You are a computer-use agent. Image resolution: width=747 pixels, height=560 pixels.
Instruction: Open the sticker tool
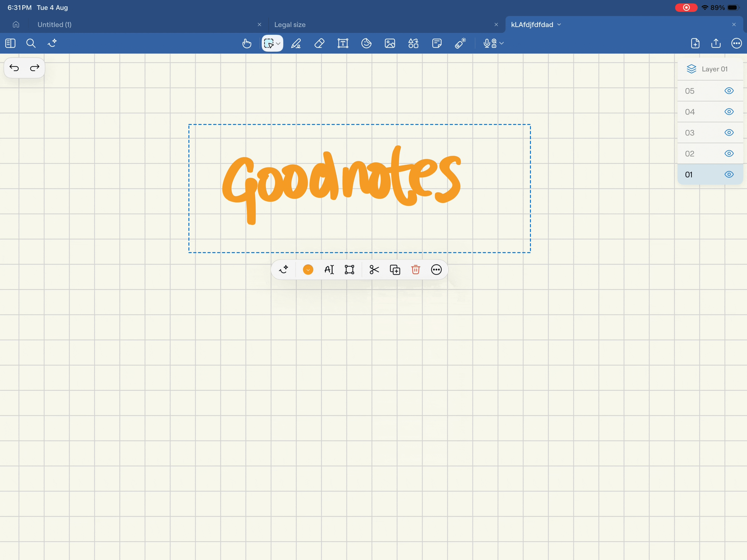(x=366, y=43)
